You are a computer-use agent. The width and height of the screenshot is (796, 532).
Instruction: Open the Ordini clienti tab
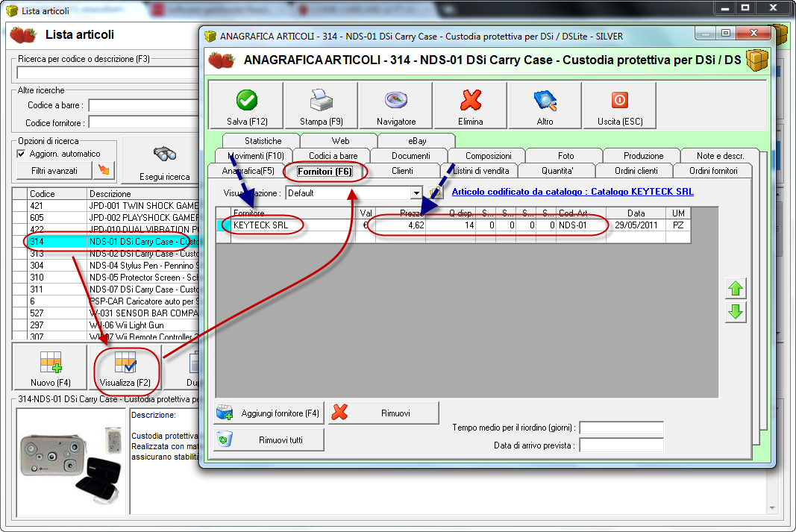(636, 171)
